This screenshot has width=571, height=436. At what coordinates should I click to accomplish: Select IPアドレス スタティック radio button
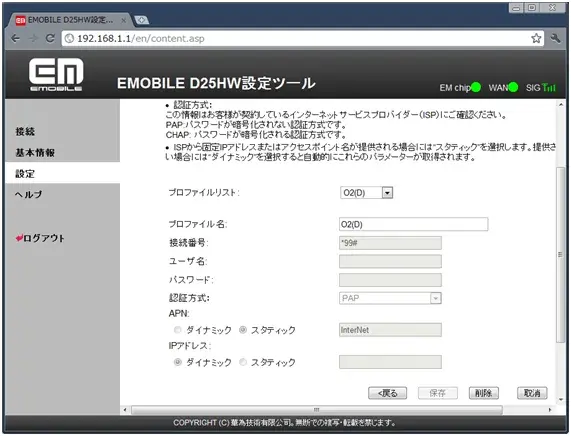pos(243,362)
